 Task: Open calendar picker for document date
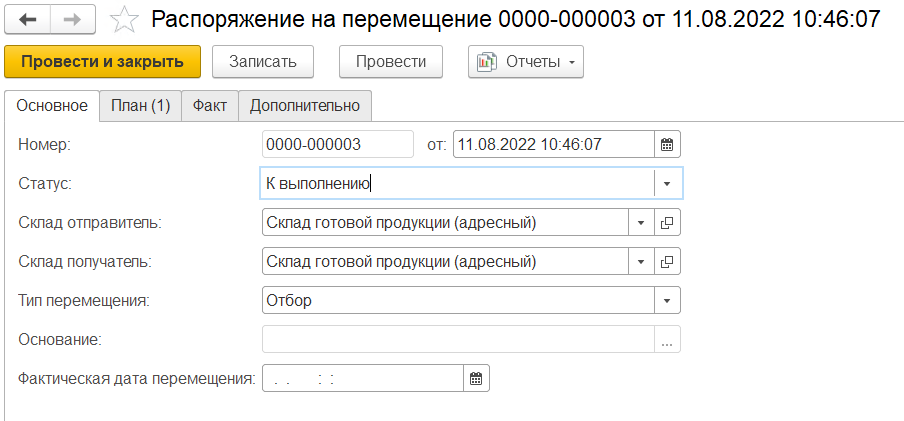tap(668, 144)
